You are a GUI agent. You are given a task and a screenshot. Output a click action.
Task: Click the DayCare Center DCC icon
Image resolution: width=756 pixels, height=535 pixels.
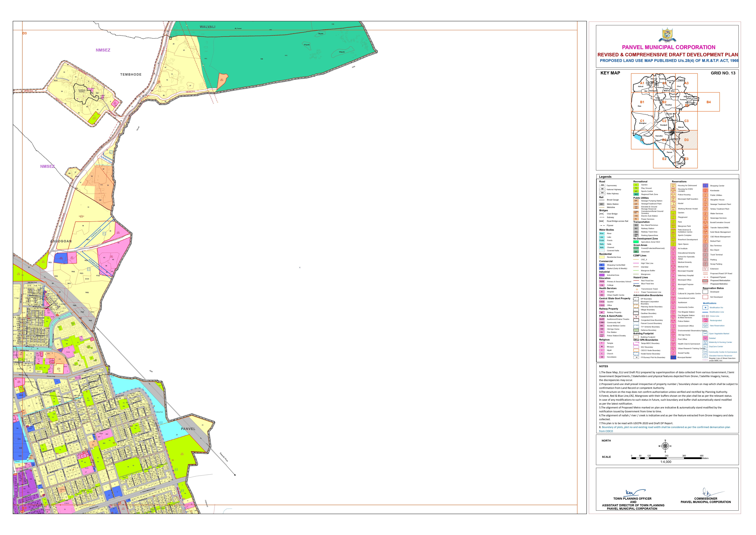coord(705,346)
